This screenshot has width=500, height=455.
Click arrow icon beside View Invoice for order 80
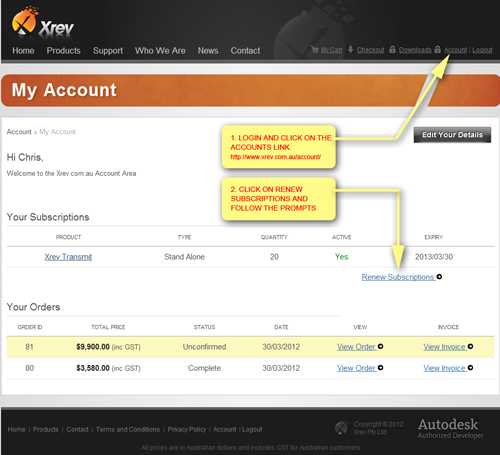470,368
